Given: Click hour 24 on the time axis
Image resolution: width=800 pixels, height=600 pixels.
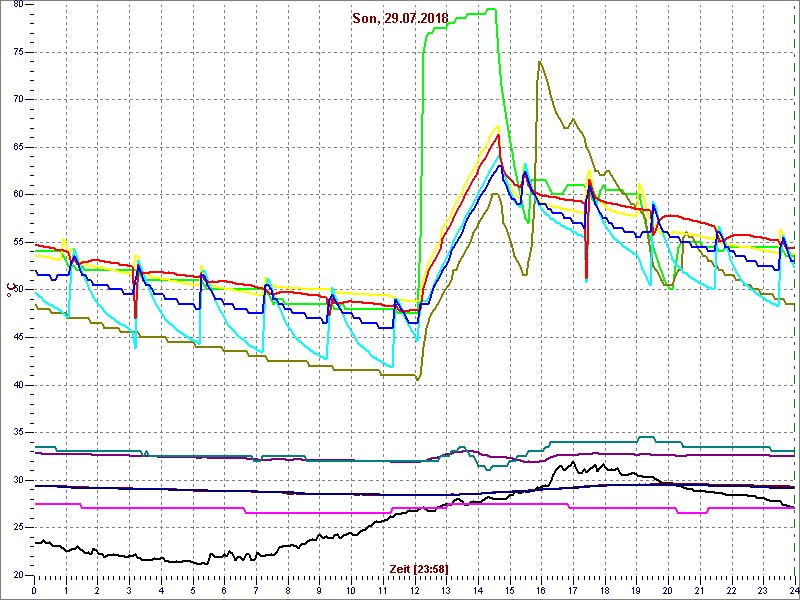Looking at the screenshot, I should tap(793, 590).
